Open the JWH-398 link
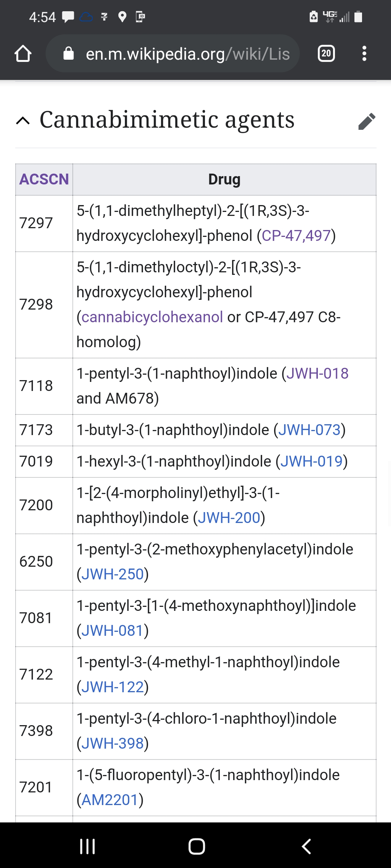 113,744
